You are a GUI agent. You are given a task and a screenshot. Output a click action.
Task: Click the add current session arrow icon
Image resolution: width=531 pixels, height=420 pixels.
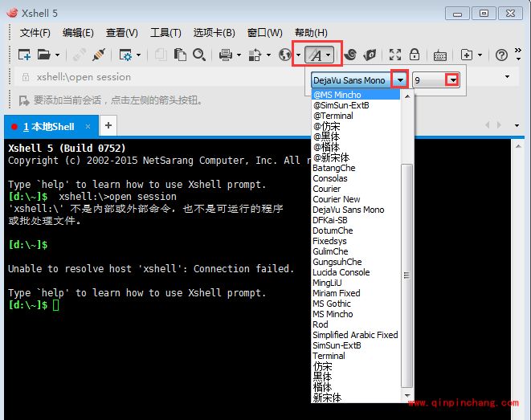[x=24, y=100]
